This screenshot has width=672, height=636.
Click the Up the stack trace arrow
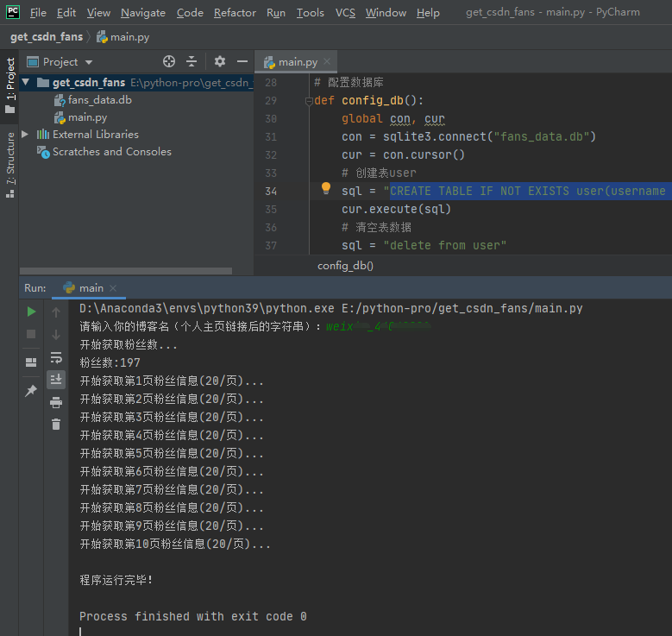click(x=56, y=312)
